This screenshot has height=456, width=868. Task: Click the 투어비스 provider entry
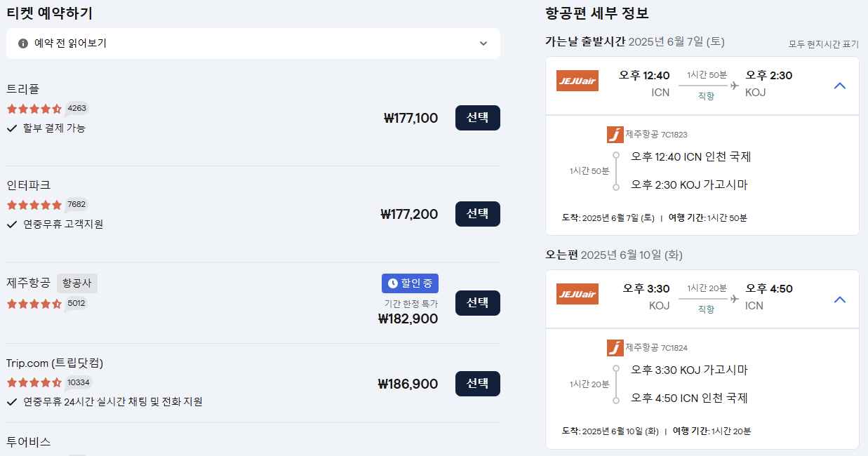28,443
